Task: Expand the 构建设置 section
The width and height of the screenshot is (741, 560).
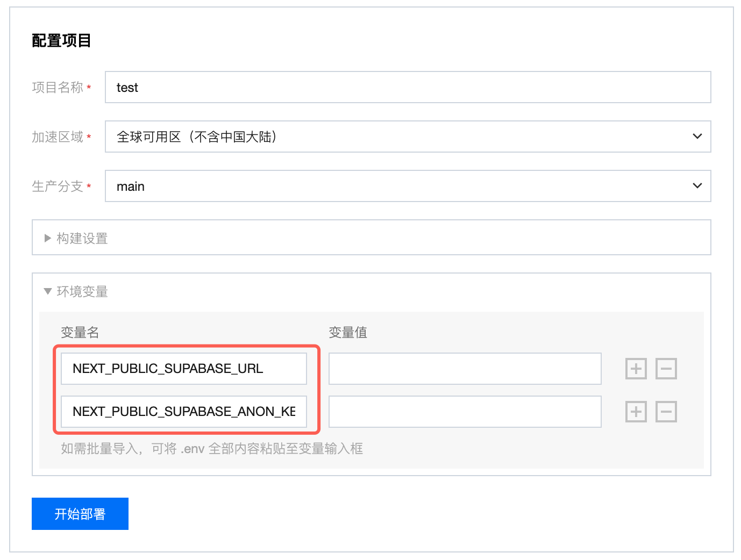Action: [x=82, y=238]
